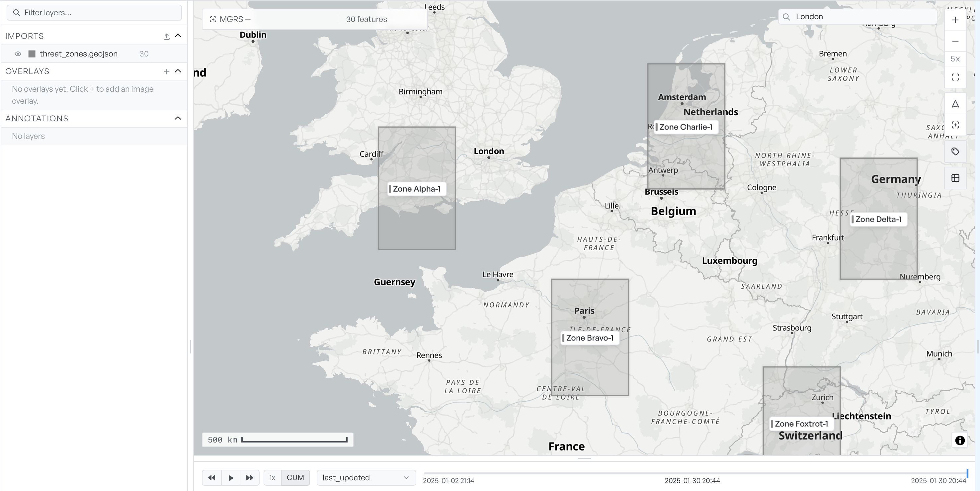The image size is (980, 491).
Task: Toggle visibility of threat_zones.geojson layer
Action: [x=18, y=54]
